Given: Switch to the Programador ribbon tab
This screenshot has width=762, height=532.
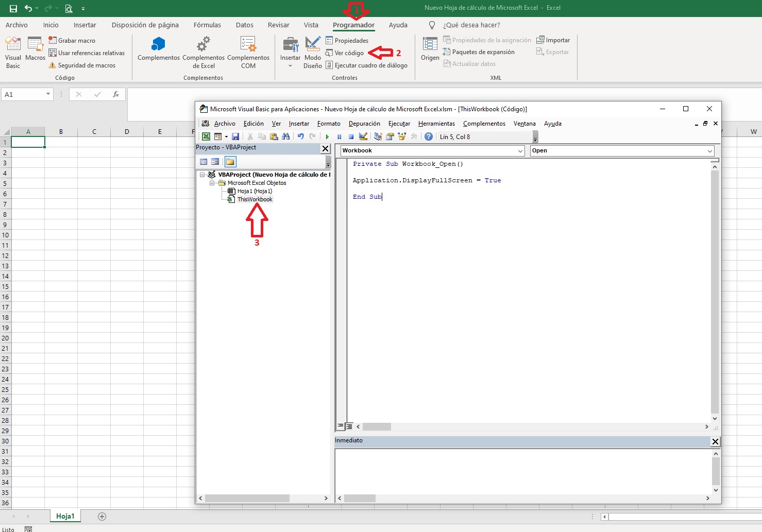Looking at the screenshot, I should tap(353, 25).
